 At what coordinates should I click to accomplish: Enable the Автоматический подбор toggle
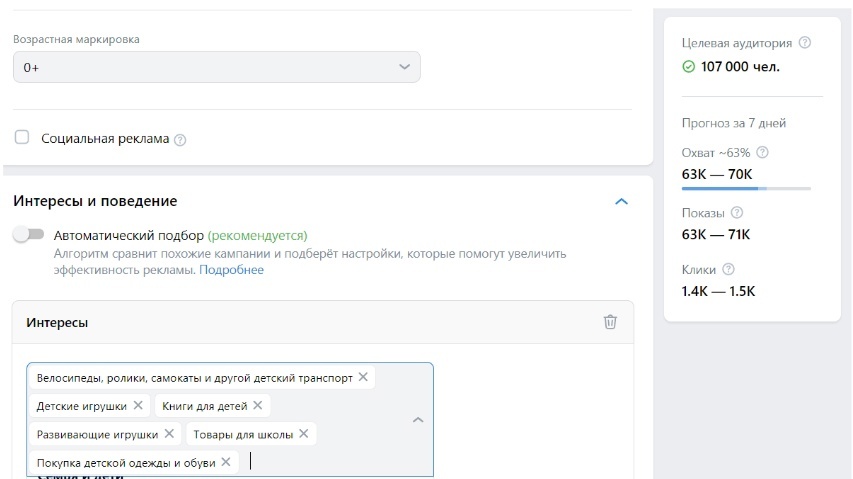[29, 234]
